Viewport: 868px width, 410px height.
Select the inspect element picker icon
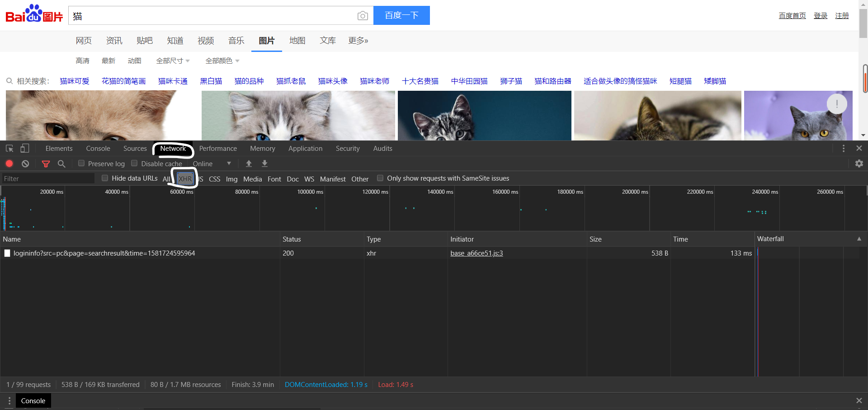9,148
